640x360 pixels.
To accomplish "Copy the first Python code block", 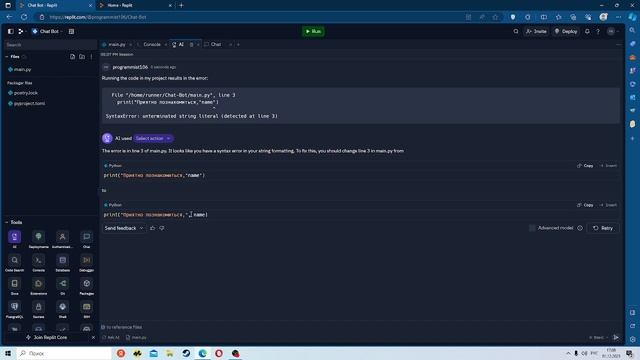I will tap(585, 166).
